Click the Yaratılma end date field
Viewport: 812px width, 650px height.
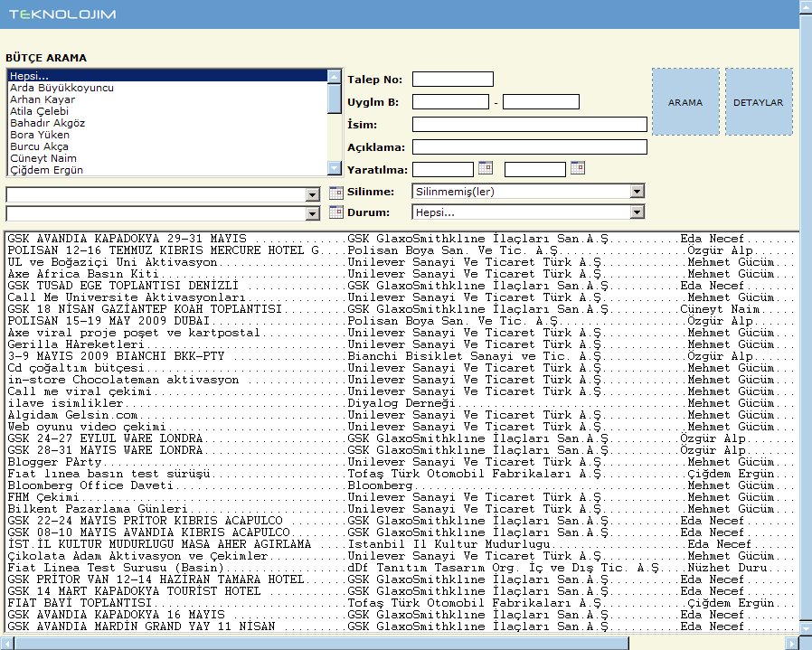click(x=535, y=169)
